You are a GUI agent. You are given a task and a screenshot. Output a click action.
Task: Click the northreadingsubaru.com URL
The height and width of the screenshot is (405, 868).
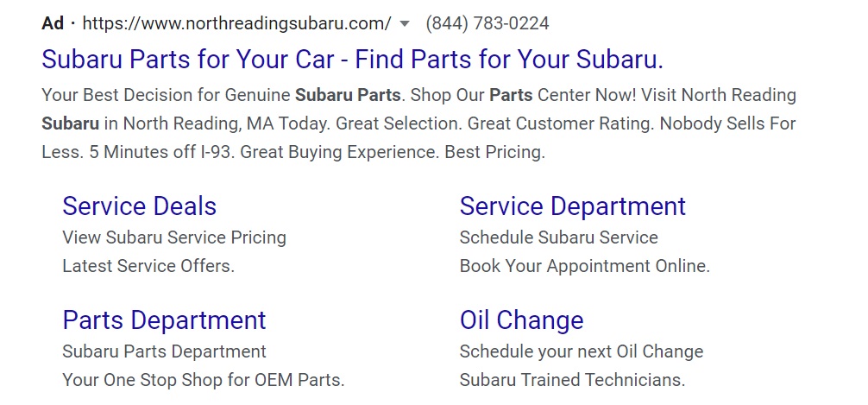pyautogui.click(x=236, y=23)
